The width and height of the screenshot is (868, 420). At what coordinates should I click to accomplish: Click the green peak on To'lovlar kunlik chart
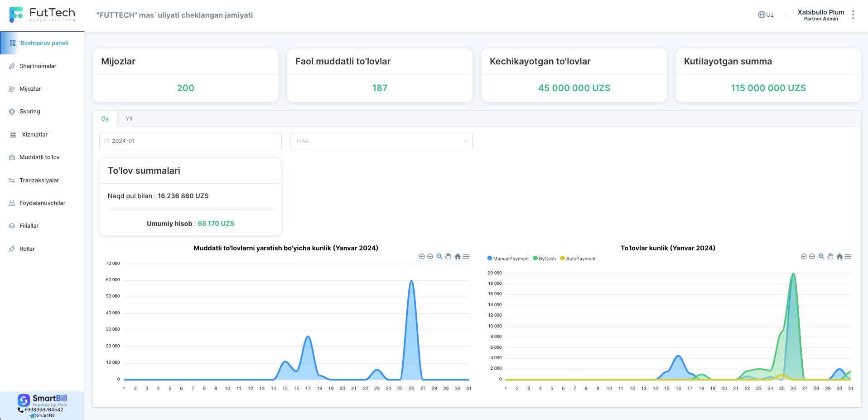(x=793, y=273)
